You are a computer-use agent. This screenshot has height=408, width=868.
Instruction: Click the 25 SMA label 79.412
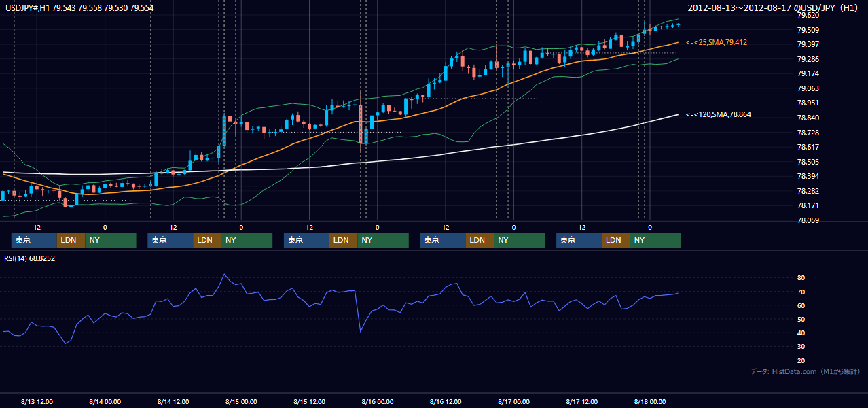coord(717,42)
